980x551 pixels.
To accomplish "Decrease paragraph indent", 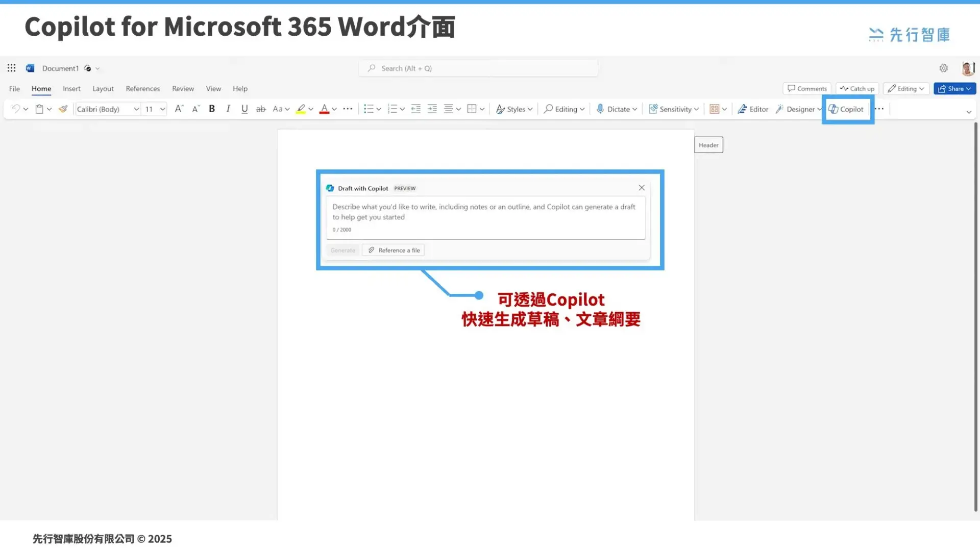I will click(x=416, y=109).
